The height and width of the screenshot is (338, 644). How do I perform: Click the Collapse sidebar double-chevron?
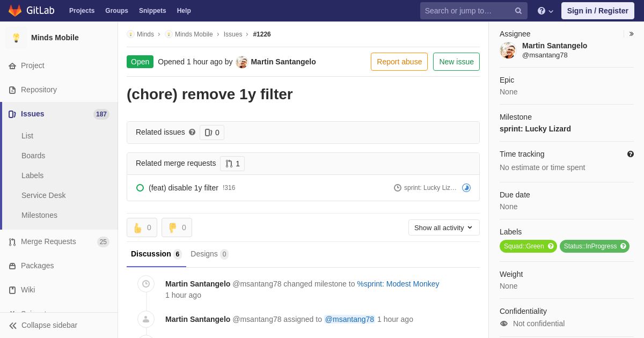click(x=13, y=326)
